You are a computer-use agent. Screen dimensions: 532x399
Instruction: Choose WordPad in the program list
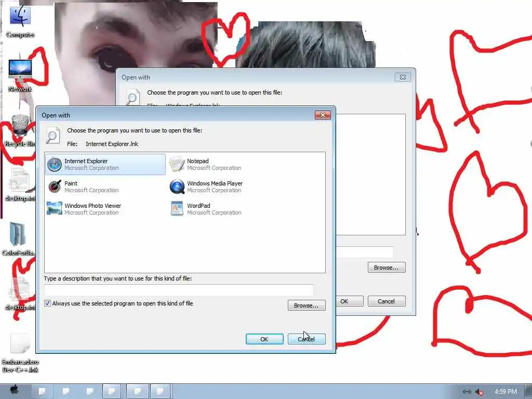click(205, 209)
